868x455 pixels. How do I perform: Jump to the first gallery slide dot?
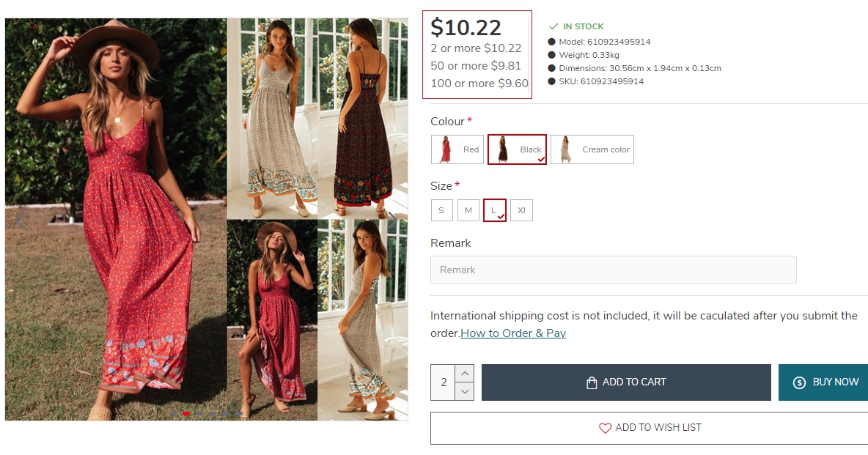(173, 414)
